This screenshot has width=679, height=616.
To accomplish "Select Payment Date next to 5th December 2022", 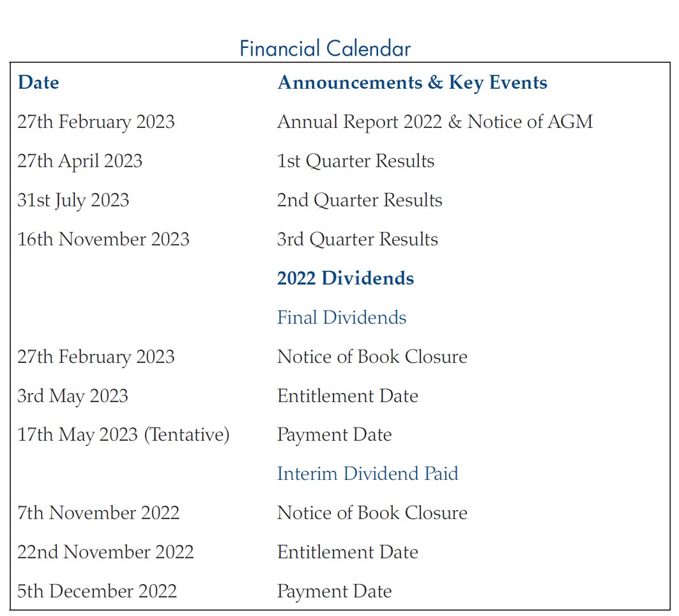I will coord(334,592).
